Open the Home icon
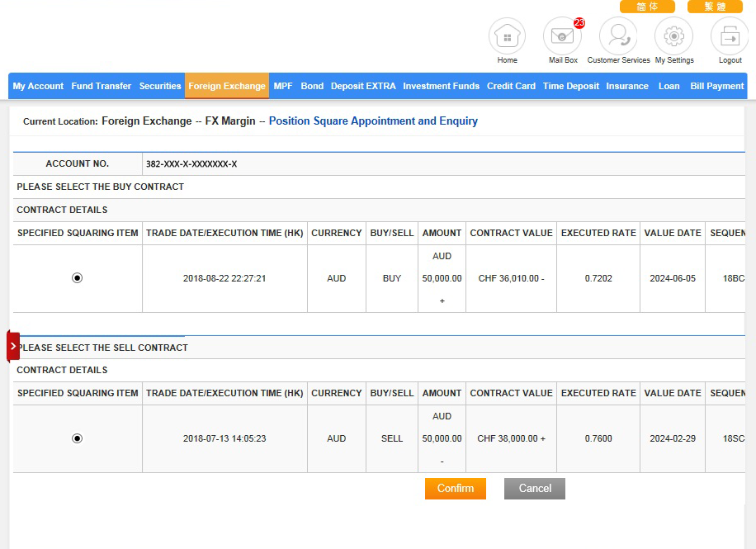 507,37
